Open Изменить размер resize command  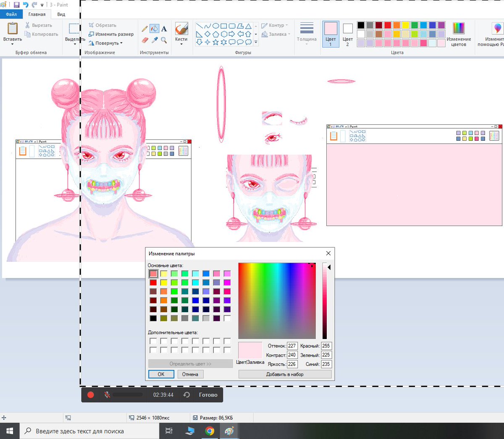click(111, 34)
